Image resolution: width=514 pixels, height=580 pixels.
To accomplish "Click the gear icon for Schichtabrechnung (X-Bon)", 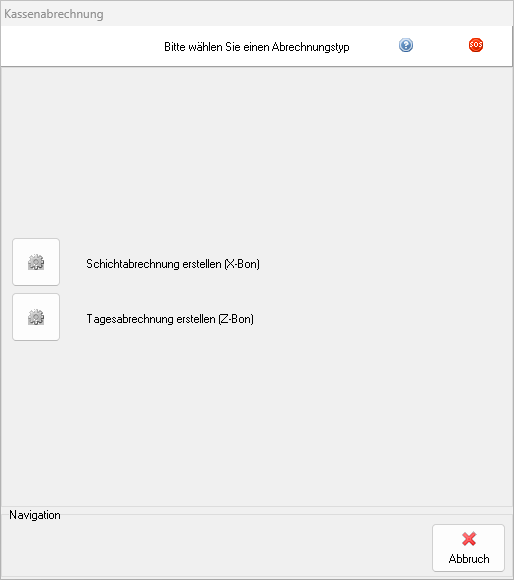I will 36,262.
